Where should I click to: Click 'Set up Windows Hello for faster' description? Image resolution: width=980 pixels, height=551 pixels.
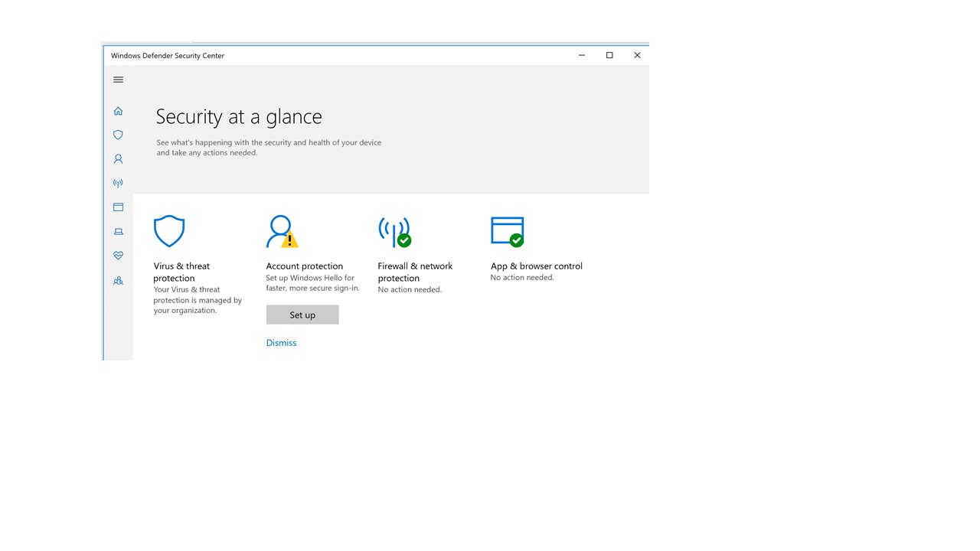312,283
